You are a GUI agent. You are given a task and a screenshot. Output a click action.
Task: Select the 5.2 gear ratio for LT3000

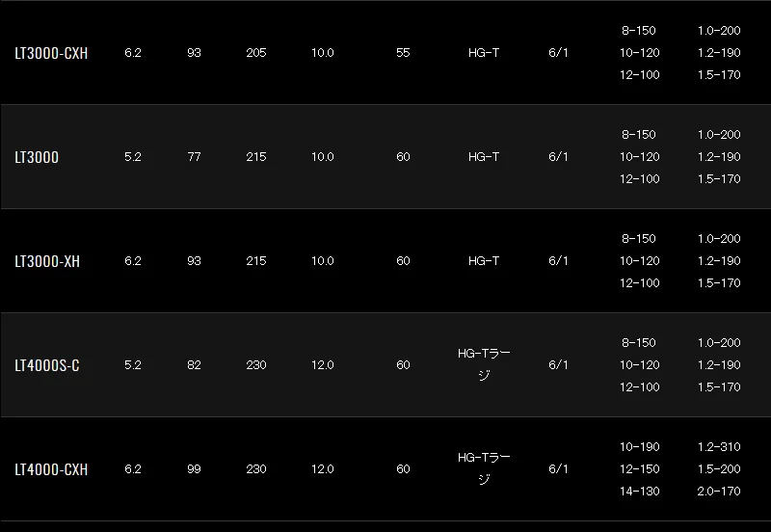(x=133, y=157)
